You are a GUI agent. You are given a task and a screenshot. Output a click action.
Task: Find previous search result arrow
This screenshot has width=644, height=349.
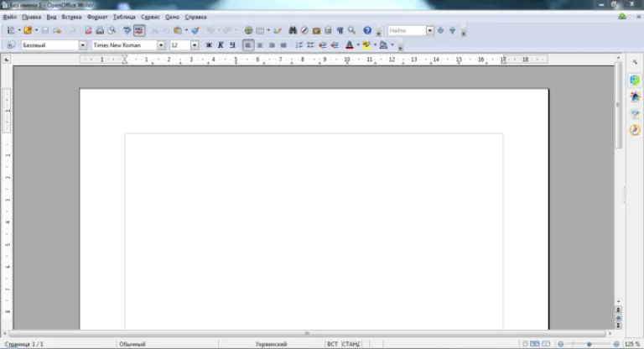[452, 30]
